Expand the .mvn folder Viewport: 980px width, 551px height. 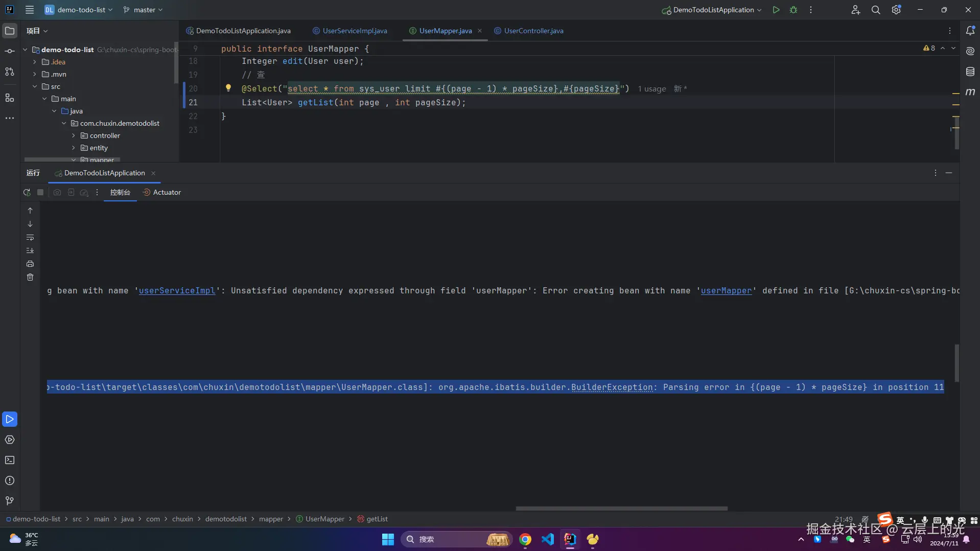35,74
